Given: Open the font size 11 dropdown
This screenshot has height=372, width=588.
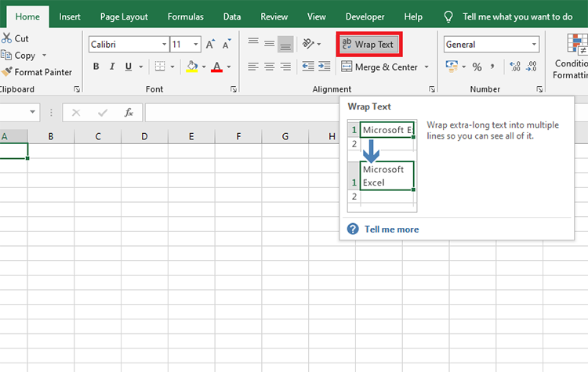Looking at the screenshot, I should pos(196,45).
